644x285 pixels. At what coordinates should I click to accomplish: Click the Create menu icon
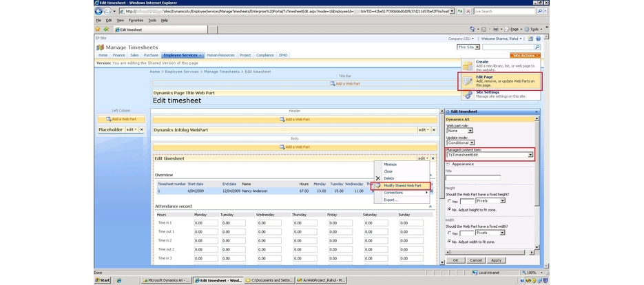[468, 65]
